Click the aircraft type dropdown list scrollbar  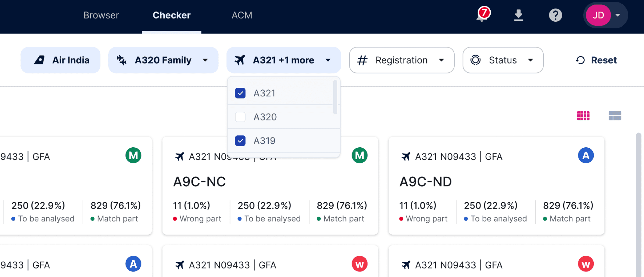pyautogui.click(x=335, y=97)
